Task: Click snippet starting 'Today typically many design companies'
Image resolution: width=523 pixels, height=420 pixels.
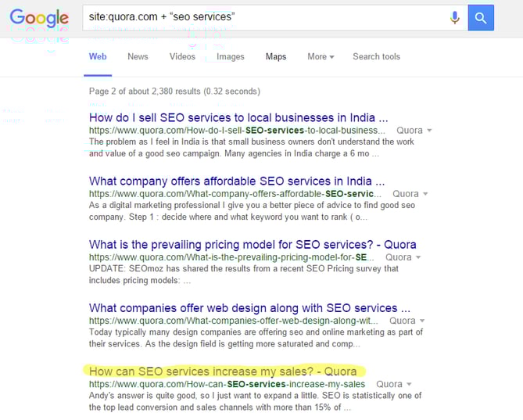Action: [x=256, y=338]
